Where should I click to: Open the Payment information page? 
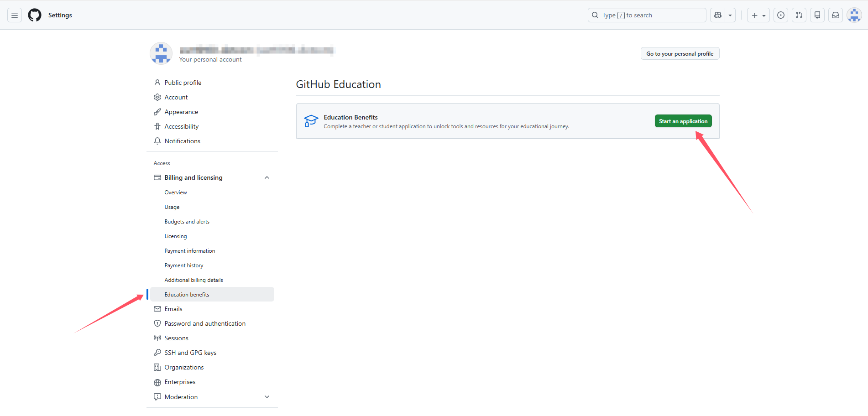pyautogui.click(x=189, y=251)
